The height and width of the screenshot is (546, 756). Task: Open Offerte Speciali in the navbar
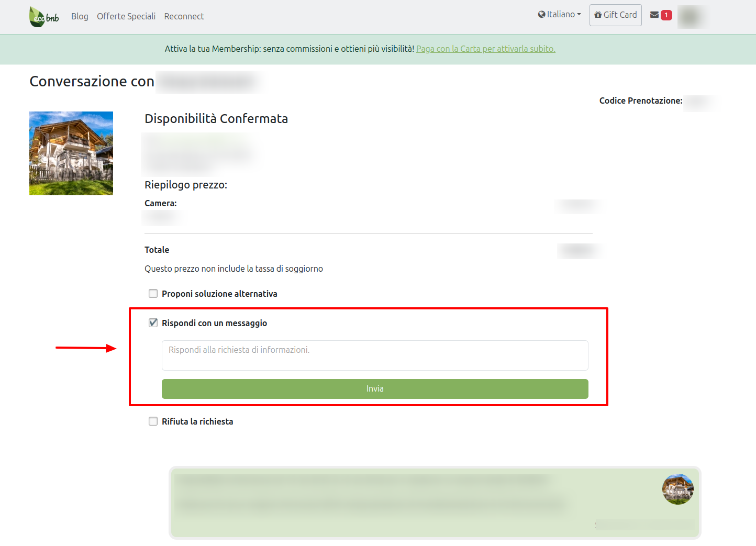click(126, 16)
